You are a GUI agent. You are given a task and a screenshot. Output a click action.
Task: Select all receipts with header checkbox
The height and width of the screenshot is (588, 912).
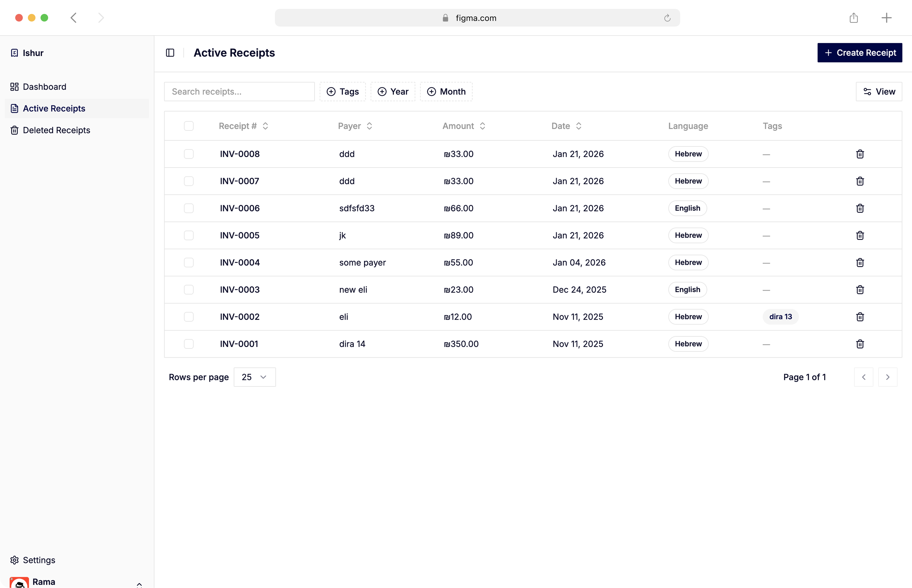[189, 126]
